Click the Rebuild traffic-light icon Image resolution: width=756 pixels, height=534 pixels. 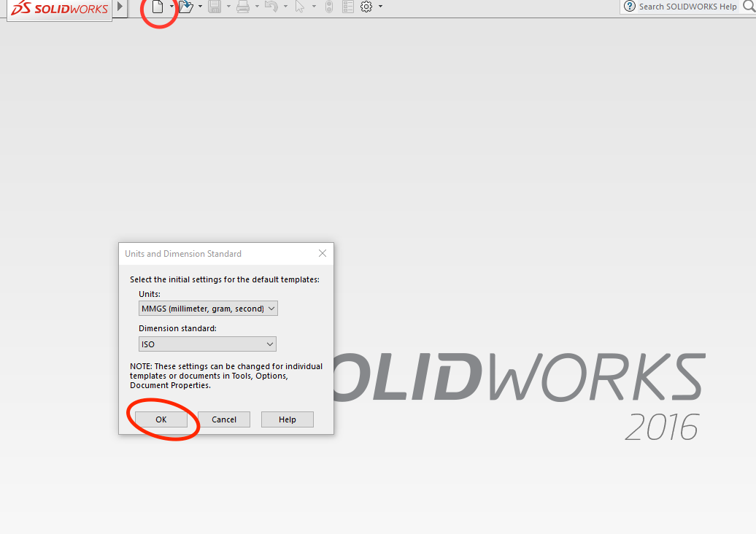click(x=328, y=7)
